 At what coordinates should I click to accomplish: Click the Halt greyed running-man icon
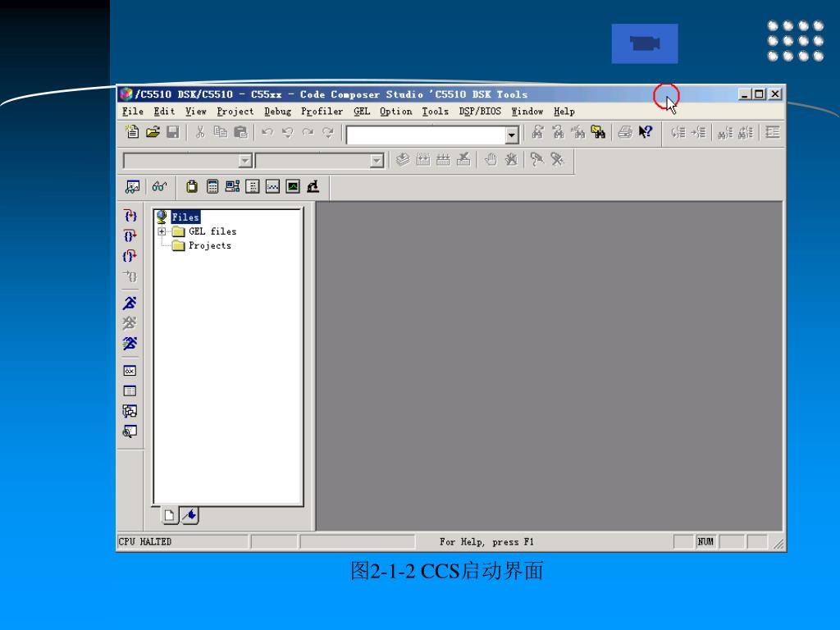(x=130, y=323)
